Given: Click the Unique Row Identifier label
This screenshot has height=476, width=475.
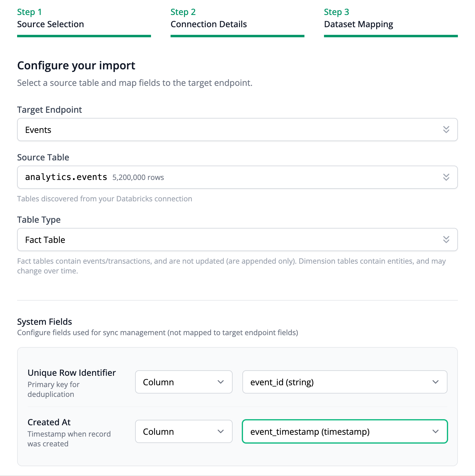Looking at the screenshot, I should click(x=72, y=373).
